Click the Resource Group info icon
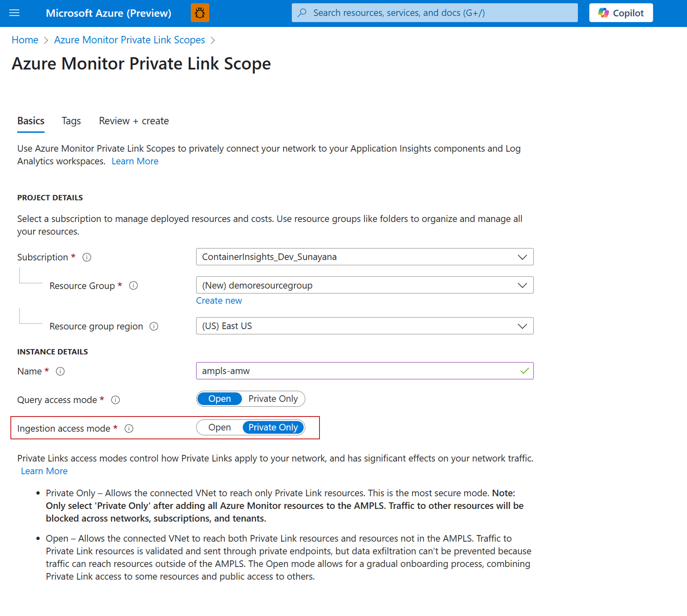Image resolution: width=687 pixels, height=616 pixels. click(x=133, y=286)
